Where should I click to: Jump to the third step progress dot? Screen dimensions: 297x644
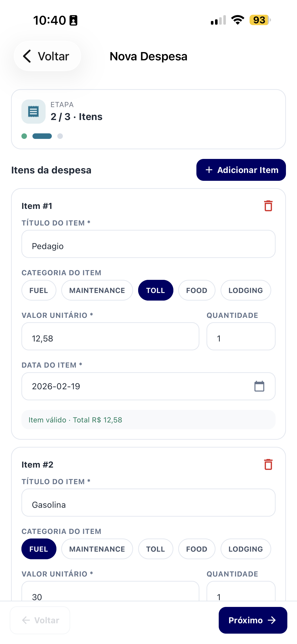pos(60,136)
